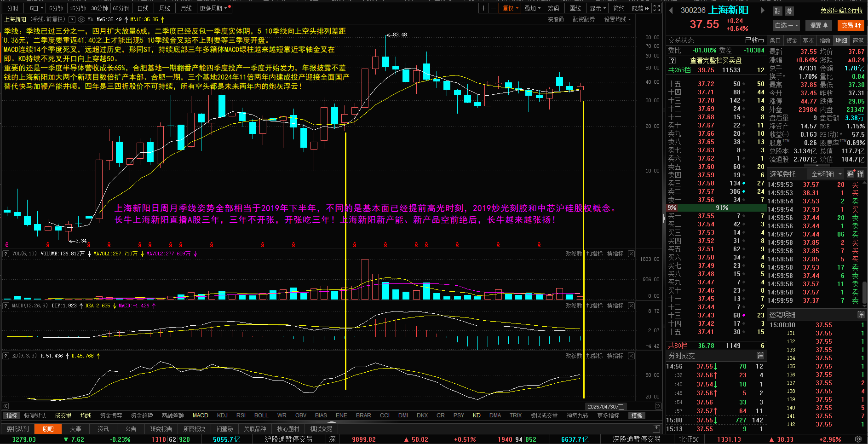
Task: Open help question mark beside 上海新阳 title
Action: [72, 19]
